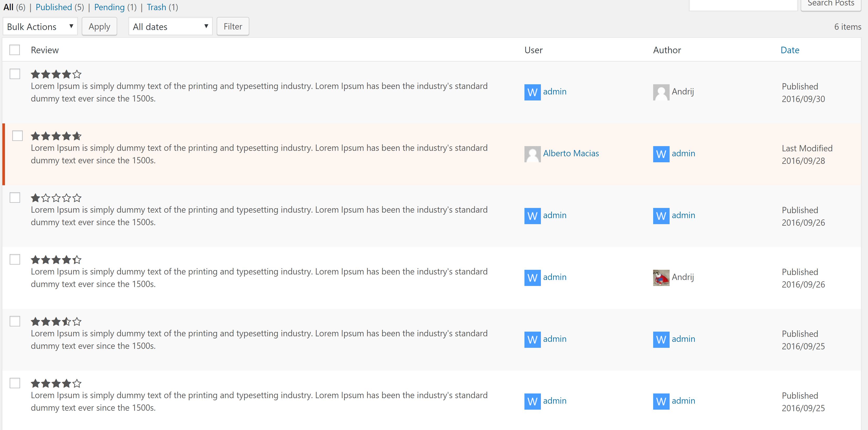Switch to the Published reviews filter

point(54,7)
